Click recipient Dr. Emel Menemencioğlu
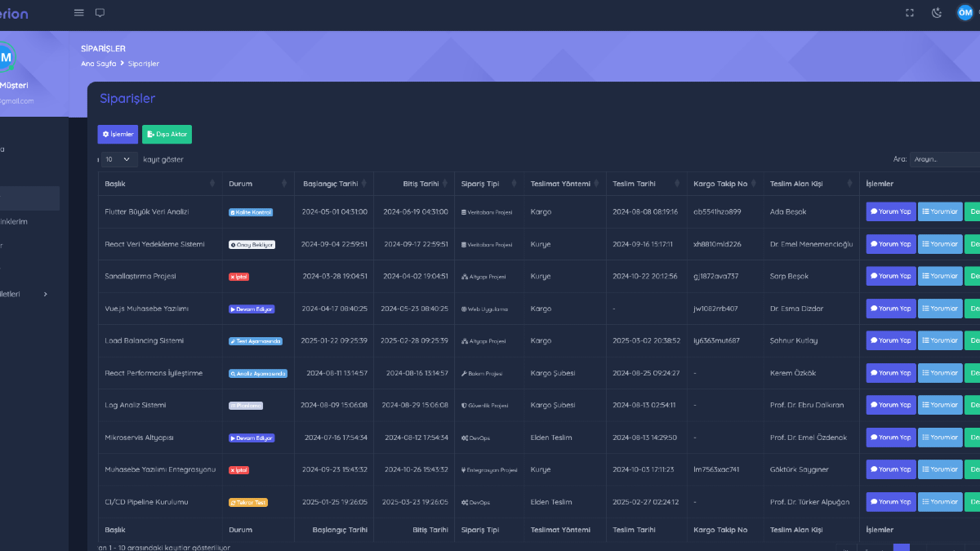The width and height of the screenshot is (980, 551). (811, 244)
